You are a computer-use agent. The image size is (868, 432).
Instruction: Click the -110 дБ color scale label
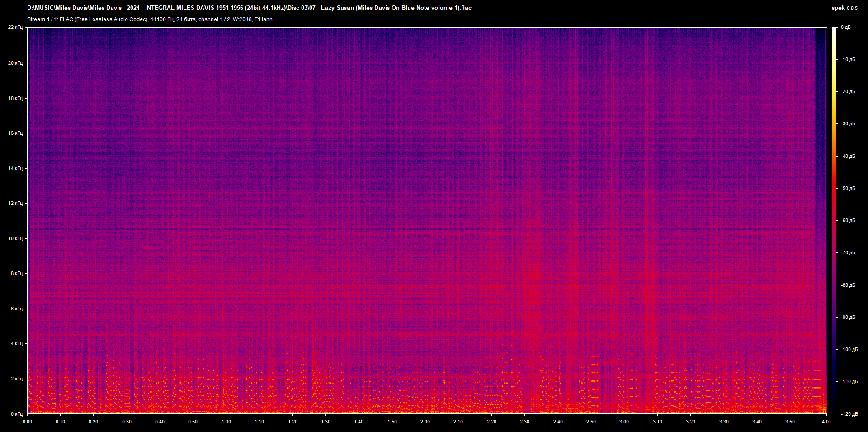tap(849, 381)
